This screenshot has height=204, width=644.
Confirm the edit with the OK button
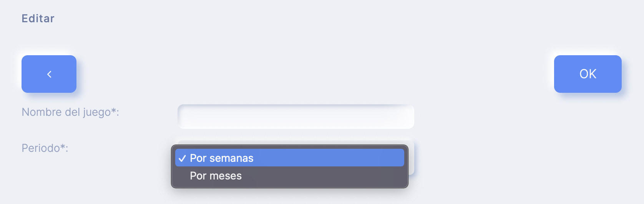(x=588, y=74)
